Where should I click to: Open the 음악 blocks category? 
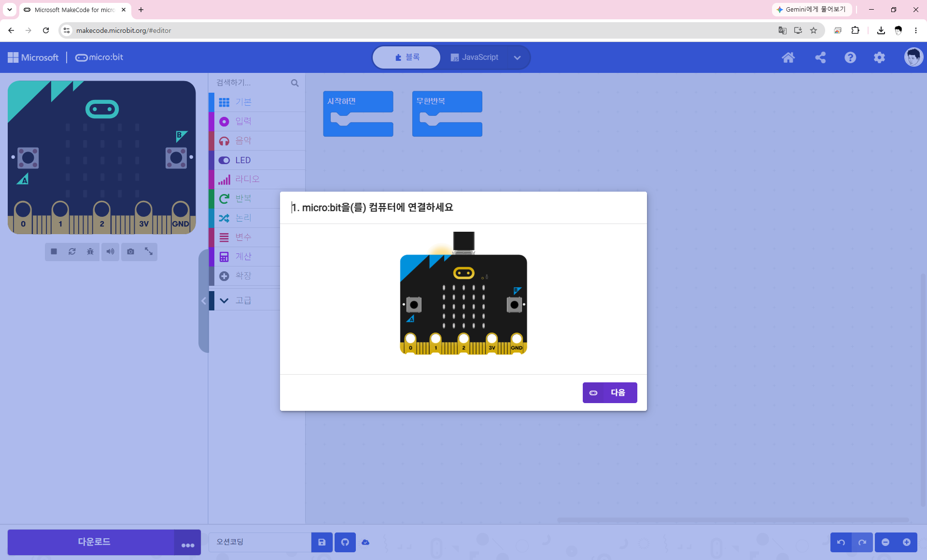(257, 141)
